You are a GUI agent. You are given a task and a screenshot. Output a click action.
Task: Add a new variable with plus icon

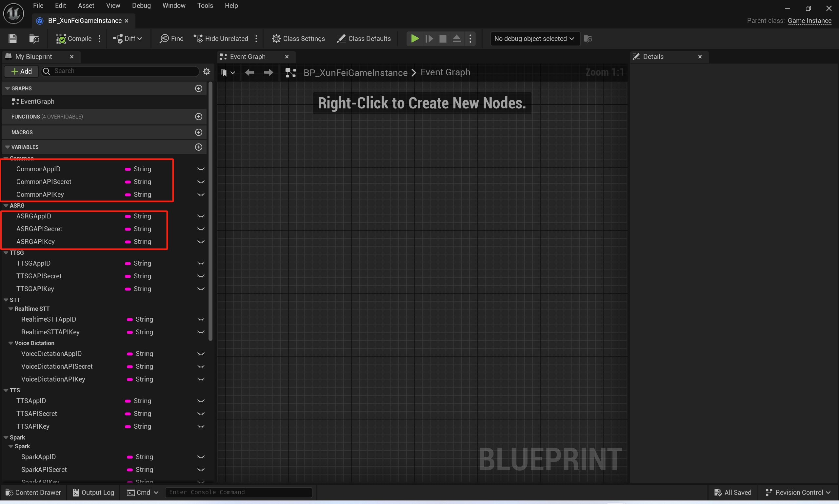[199, 147]
